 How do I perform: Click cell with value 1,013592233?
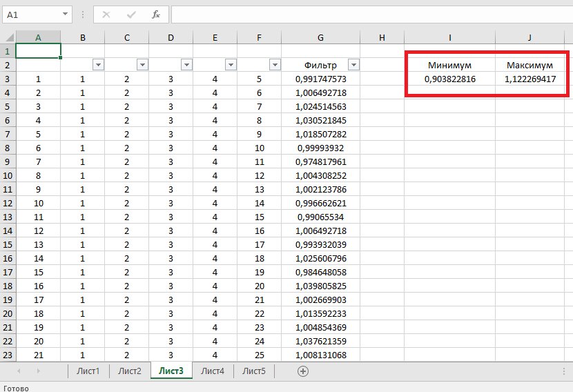coord(320,313)
